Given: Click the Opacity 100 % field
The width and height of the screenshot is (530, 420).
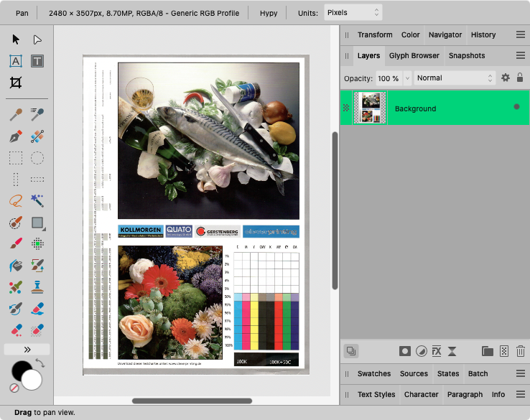Looking at the screenshot, I should click(389, 78).
